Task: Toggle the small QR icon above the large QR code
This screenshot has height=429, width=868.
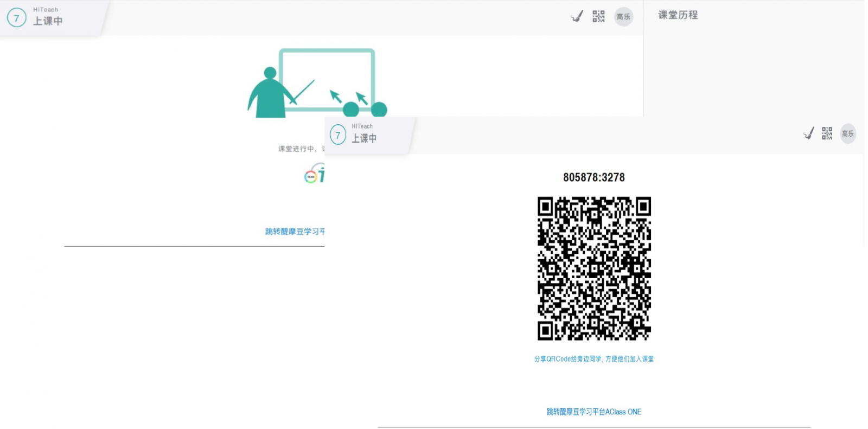Action: tap(827, 133)
